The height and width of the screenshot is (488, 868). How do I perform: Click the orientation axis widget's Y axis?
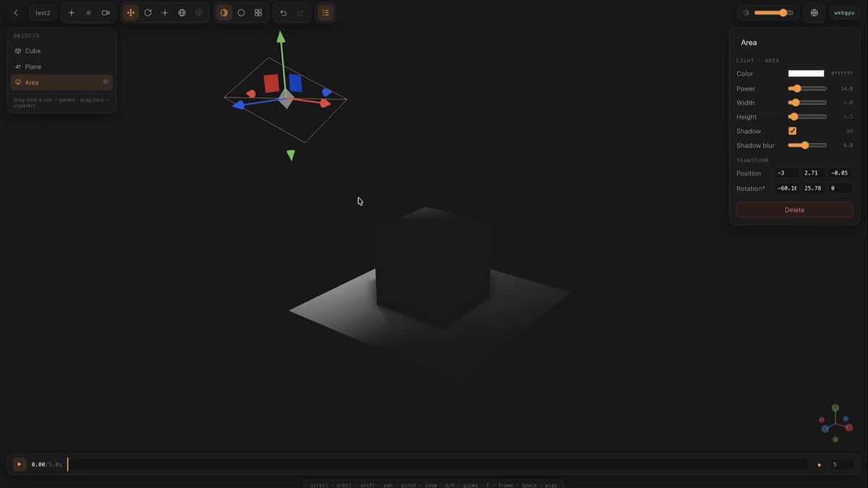tap(835, 408)
